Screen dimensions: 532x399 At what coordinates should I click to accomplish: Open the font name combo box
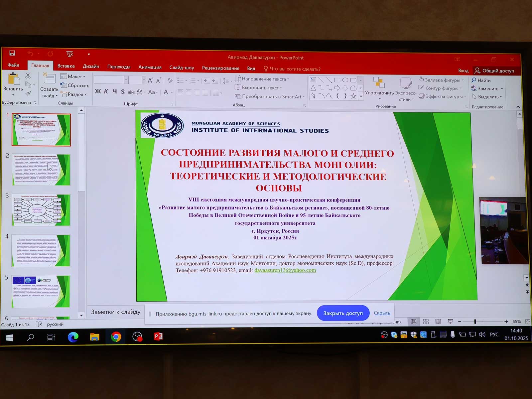pos(110,80)
